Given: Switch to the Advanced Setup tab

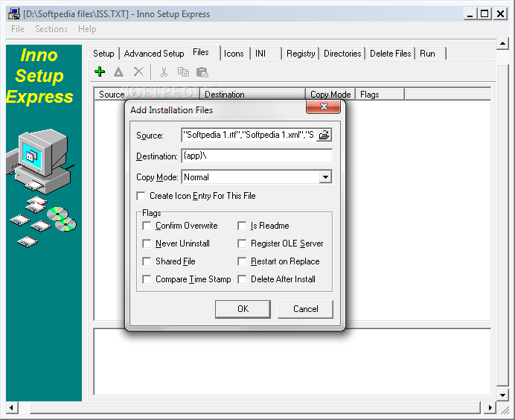Looking at the screenshot, I should click(x=154, y=54).
